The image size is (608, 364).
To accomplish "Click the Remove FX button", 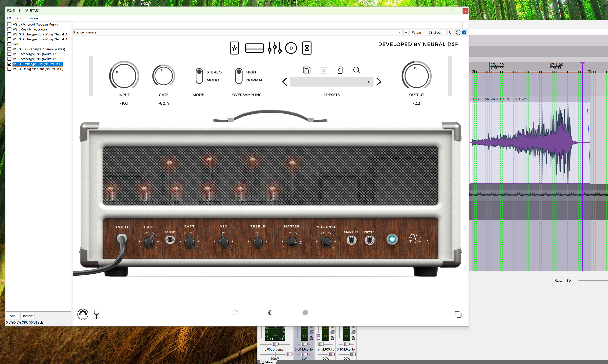I will 27,316.
